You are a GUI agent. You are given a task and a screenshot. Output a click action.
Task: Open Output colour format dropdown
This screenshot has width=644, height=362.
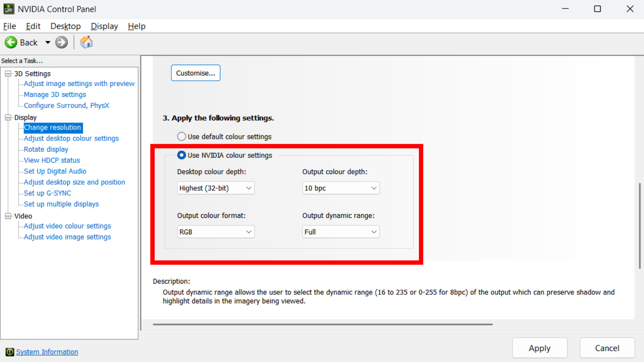216,232
